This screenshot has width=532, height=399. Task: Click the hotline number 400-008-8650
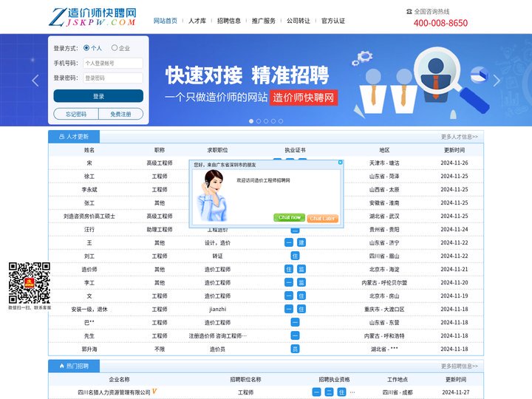(x=440, y=23)
